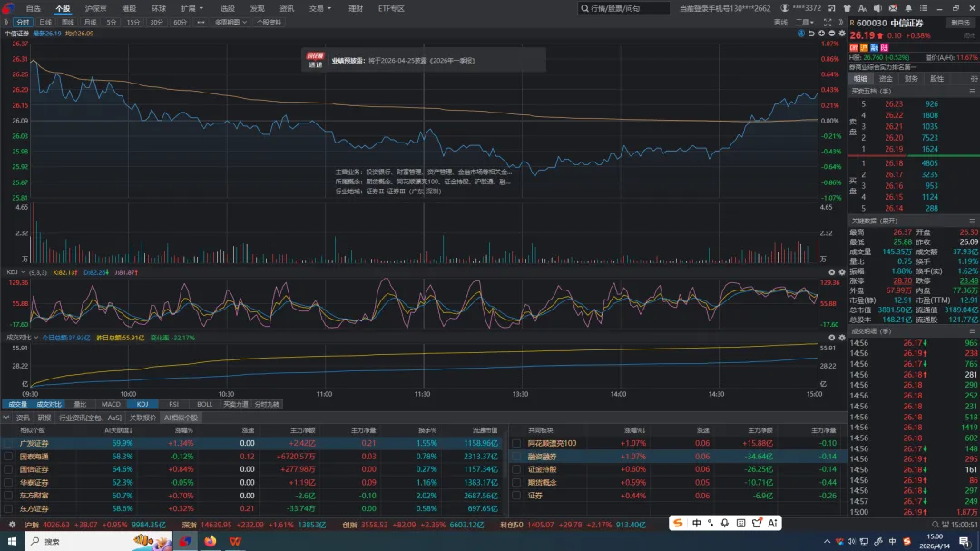Switch to 资金 tab in right panel
This screenshot has height=551, width=980.
click(x=886, y=79)
